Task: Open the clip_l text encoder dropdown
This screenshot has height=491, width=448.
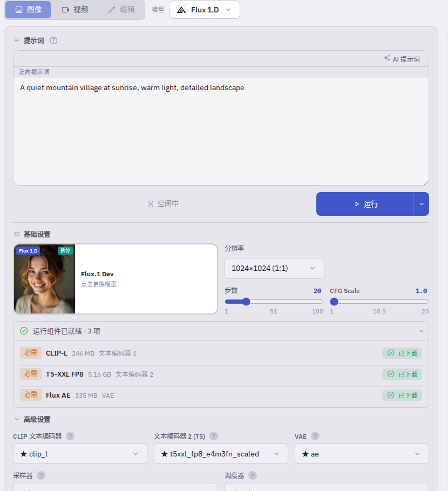Action: (80, 454)
